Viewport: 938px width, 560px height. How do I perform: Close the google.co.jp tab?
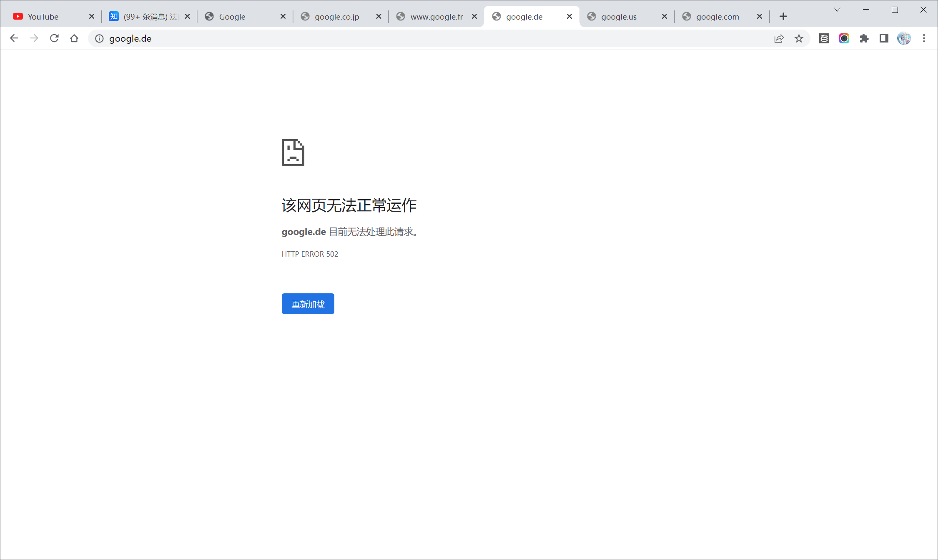[x=379, y=16]
